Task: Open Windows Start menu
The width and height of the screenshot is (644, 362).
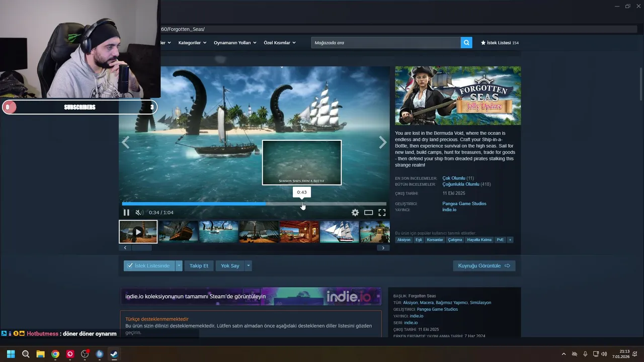Action: click(x=11, y=354)
